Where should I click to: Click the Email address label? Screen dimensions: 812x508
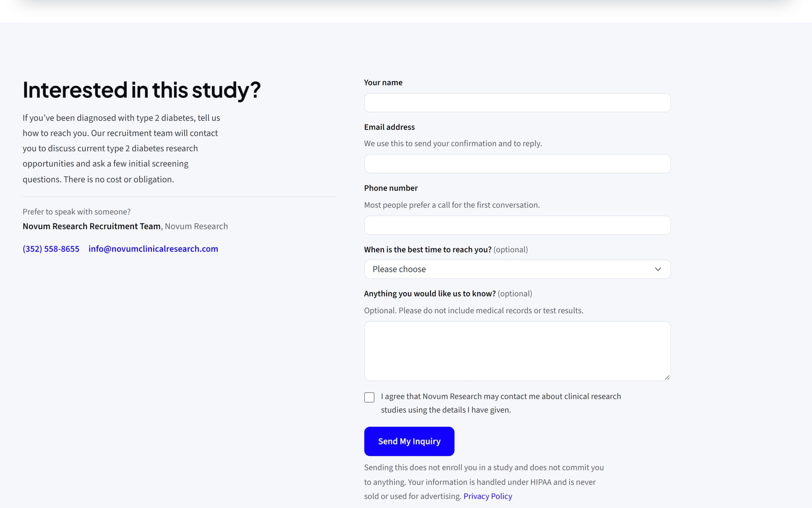pyautogui.click(x=389, y=127)
